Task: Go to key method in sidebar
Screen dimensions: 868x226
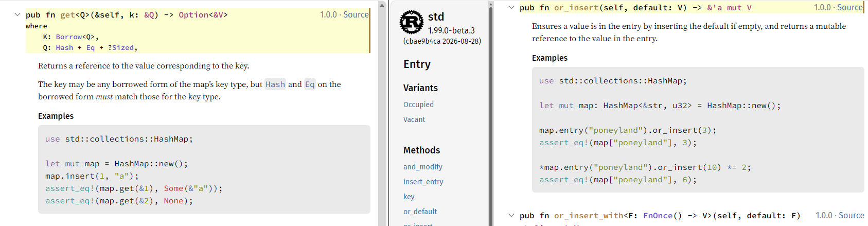Action: (409, 197)
